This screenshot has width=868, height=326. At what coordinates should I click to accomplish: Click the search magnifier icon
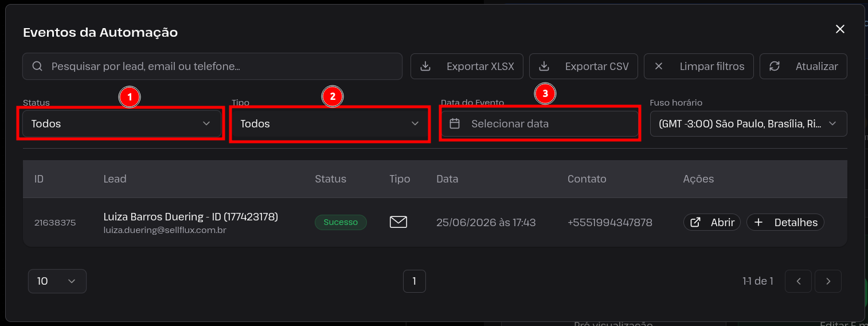point(37,67)
